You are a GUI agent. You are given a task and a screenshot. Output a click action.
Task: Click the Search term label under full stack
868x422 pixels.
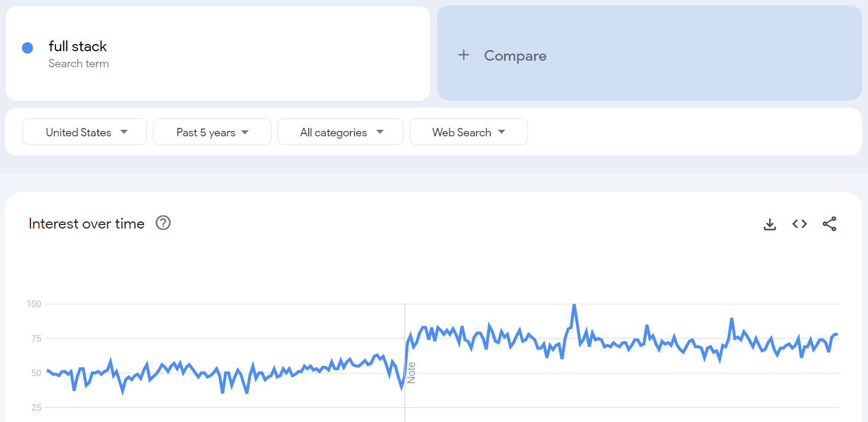(x=79, y=63)
